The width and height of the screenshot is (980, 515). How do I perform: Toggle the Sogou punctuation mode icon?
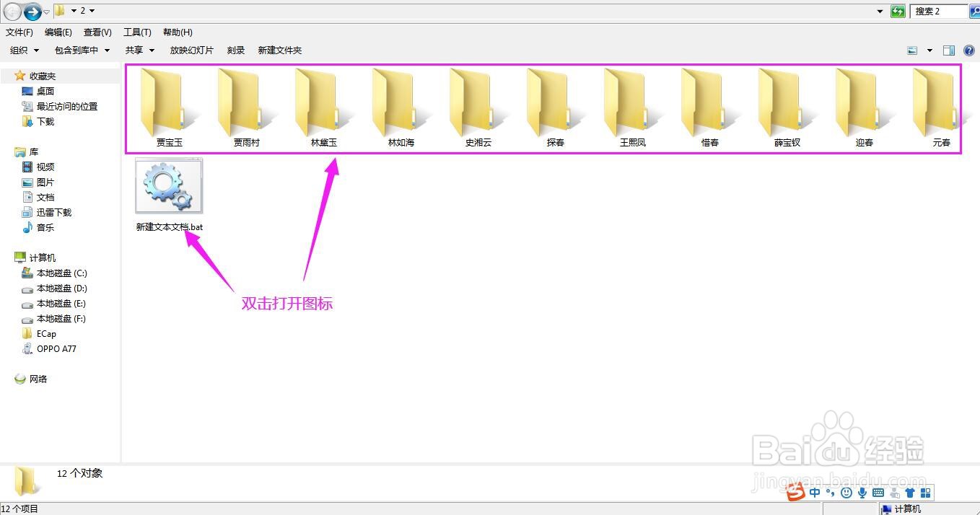(x=830, y=493)
